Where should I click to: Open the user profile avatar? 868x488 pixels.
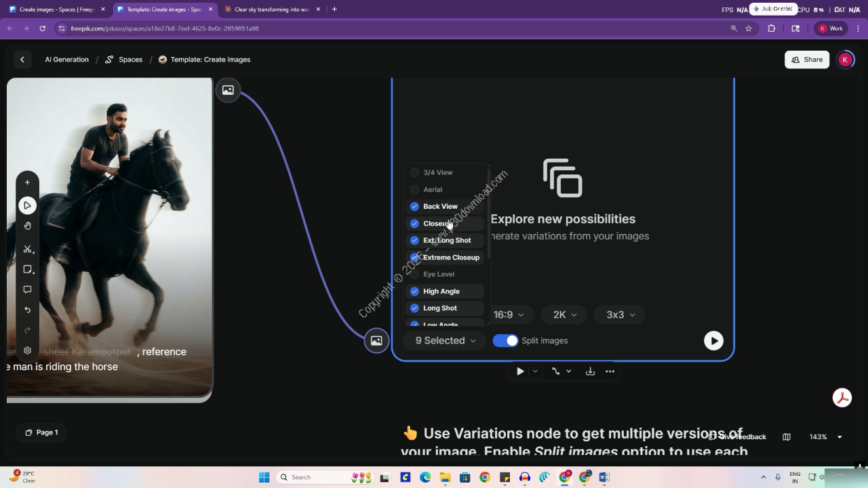[x=845, y=60]
